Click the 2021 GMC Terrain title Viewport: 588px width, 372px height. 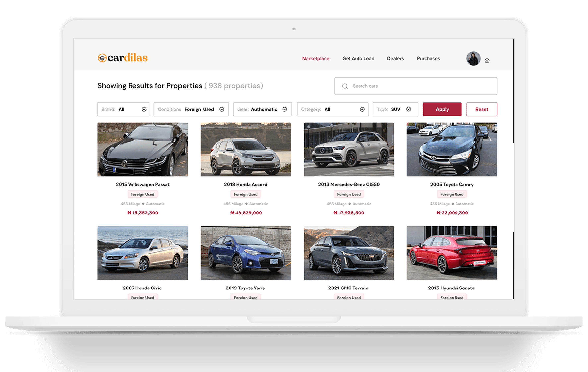(348, 288)
